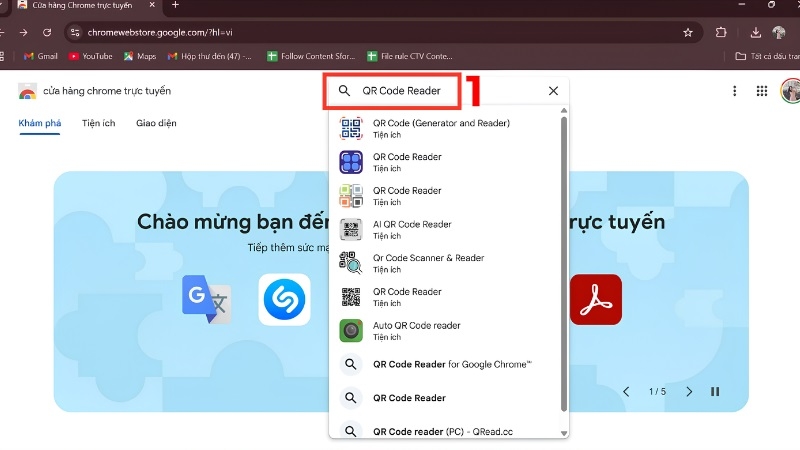The width and height of the screenshot is (800, 450).
Task: Click the Chrome Web Store logo
Action: click(x=27, y=91)
